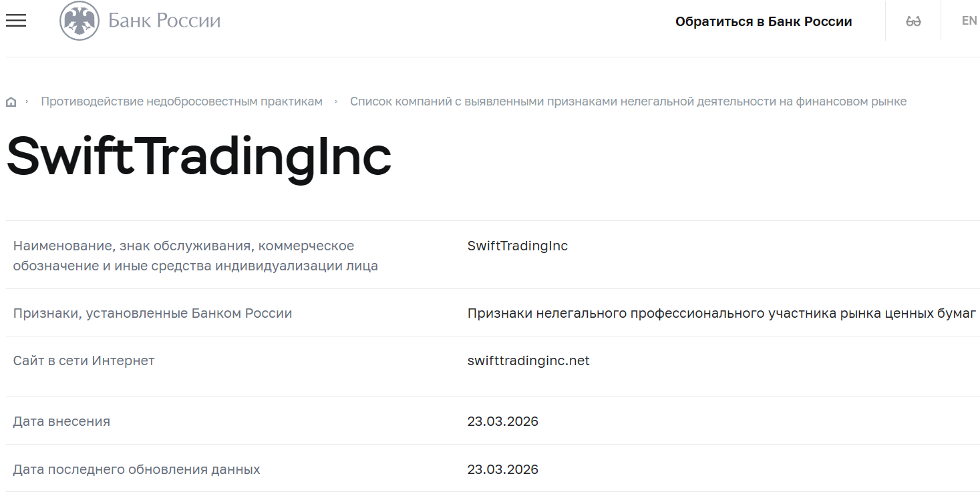This screenshot has width=980, height=502.
Task: Enable the visually impaired version via glasses icon
Action: click(913, 20)
